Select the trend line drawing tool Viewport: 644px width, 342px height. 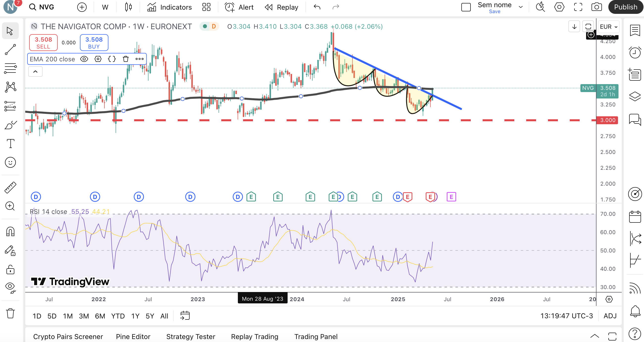point(10,49)
